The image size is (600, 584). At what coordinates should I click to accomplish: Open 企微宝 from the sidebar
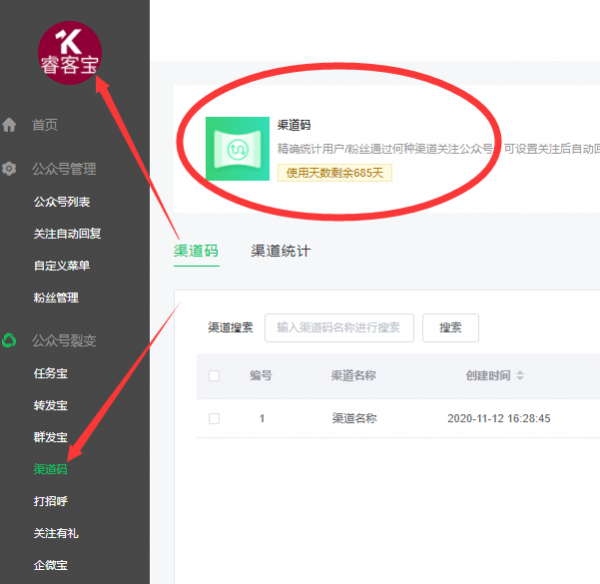[x=50, y=565]
